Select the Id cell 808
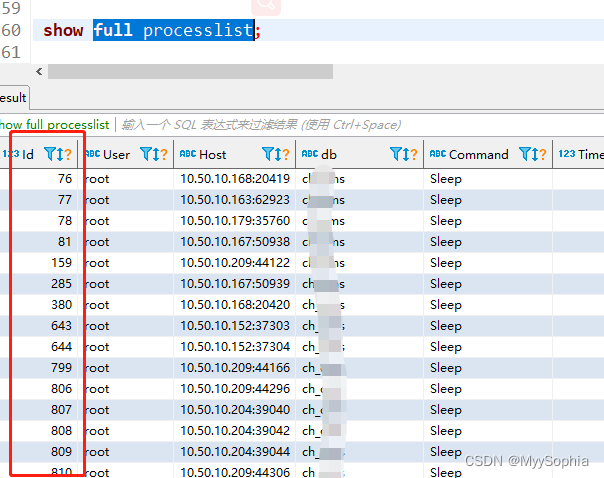 point(39,431)
